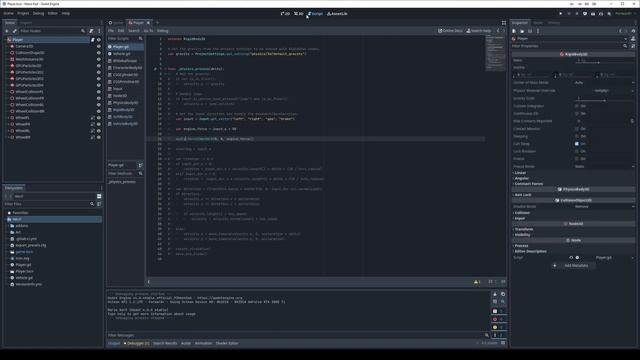Screen dimensions: 640x360
Task: Open the Debug menu in script editor
Action: (162, 31)
